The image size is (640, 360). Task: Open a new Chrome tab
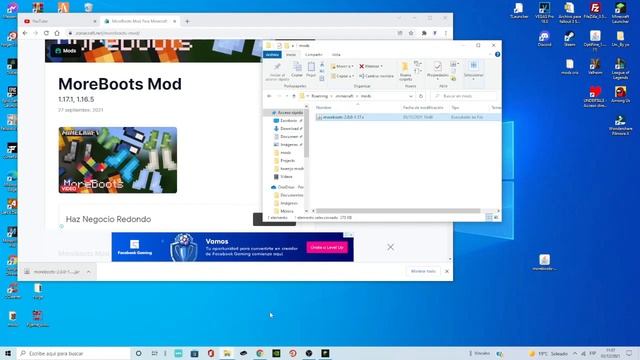pos(187,21)
